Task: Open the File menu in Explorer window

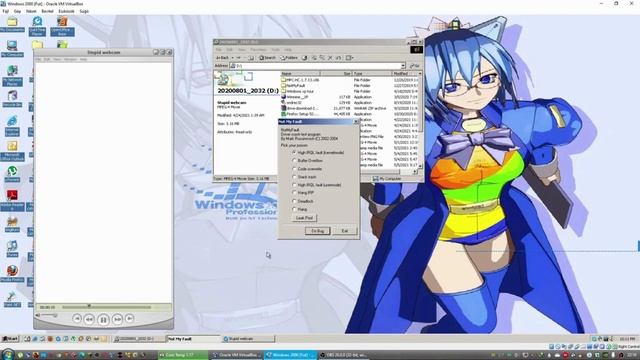Action: (218, 49)
